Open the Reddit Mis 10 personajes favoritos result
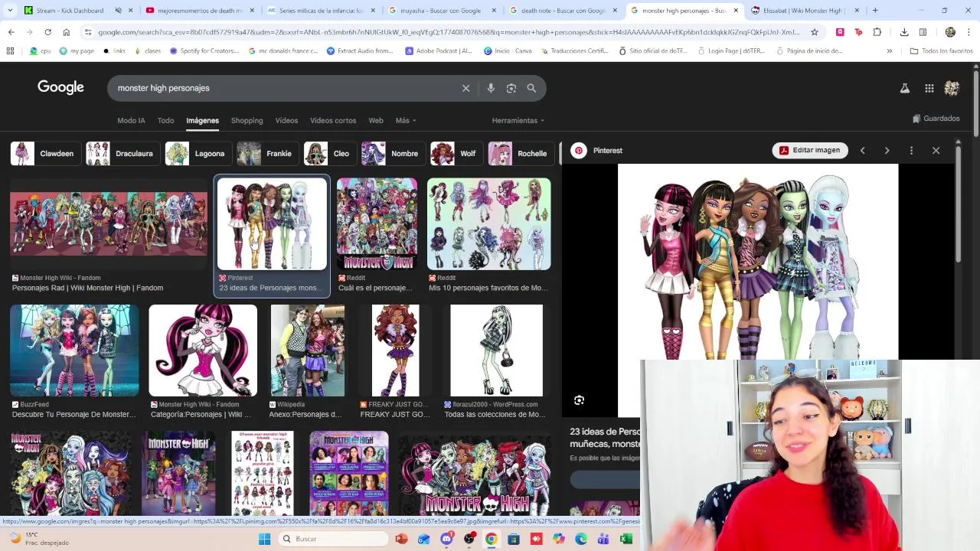 pyautogui.click(x=488, y=224)
